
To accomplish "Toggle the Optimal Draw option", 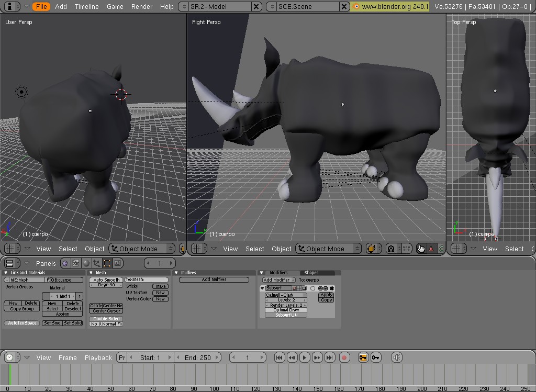I will click(286, 310).
